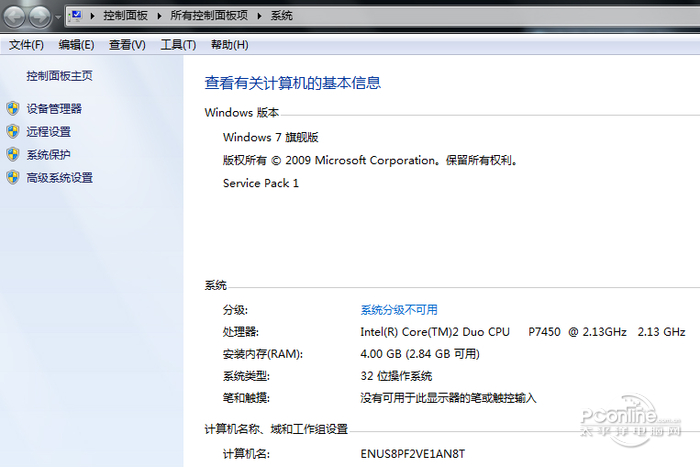This screenshot has width=700, height=467.
Task: Click the shield icon beside 设备管理器
Action: point(13,108)
